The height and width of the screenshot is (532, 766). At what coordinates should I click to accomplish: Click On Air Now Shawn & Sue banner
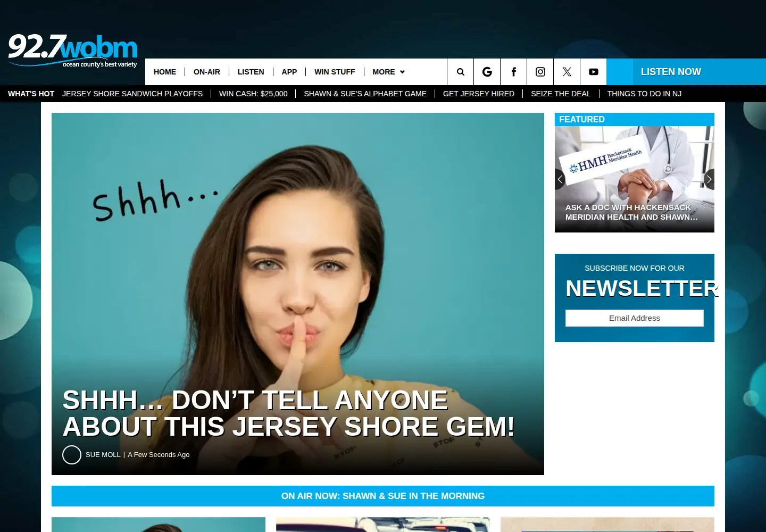coord(383,496)
